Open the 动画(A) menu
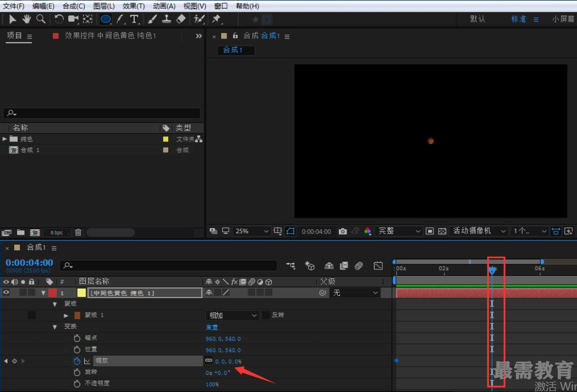 point(164,6)
